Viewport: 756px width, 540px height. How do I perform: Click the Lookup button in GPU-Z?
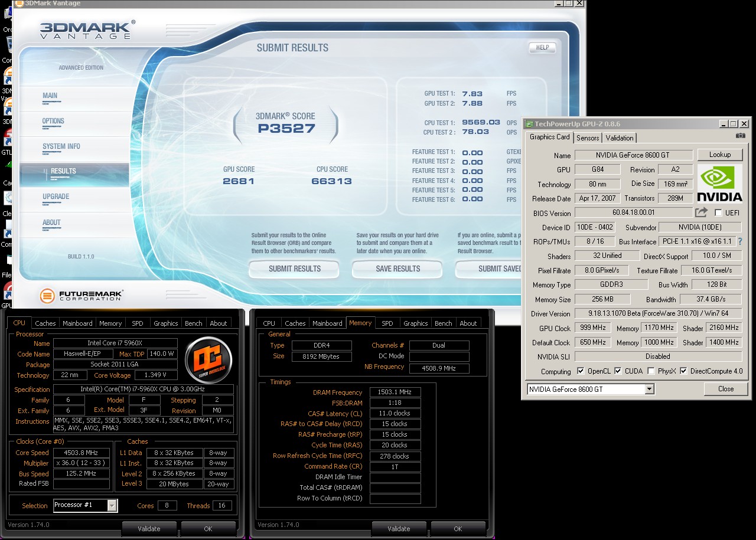click(720, 155)
